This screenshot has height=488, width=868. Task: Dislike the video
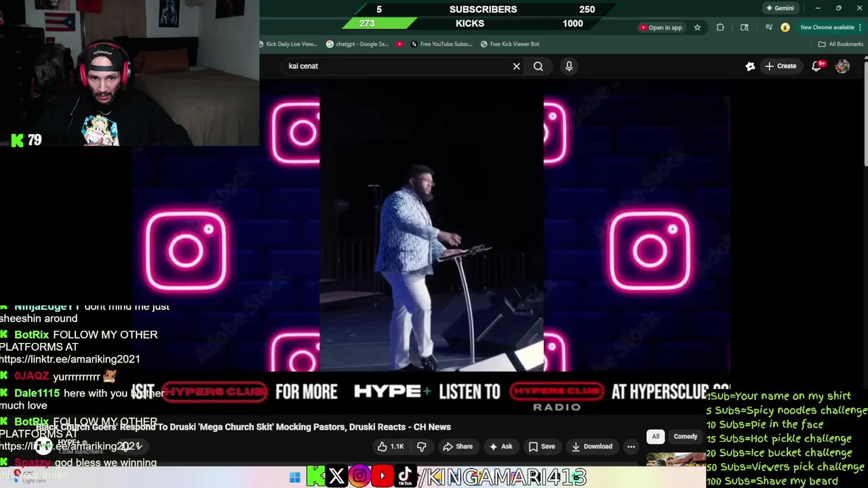click(421, 447)
